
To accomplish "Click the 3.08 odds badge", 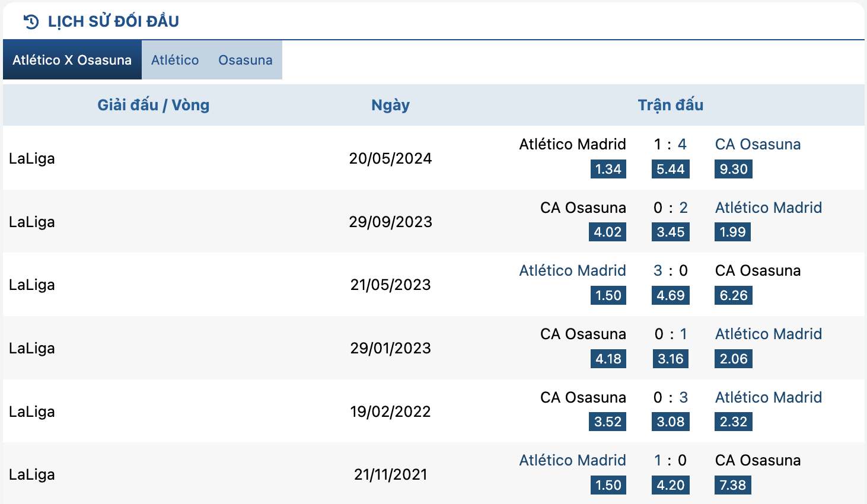I will click(x=671, y=422).
